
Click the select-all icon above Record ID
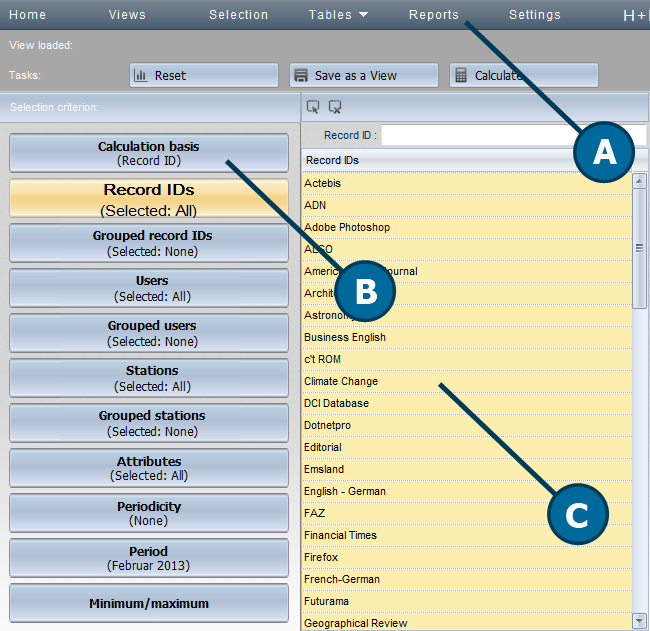pyautogui.click(x=313, y=107)
